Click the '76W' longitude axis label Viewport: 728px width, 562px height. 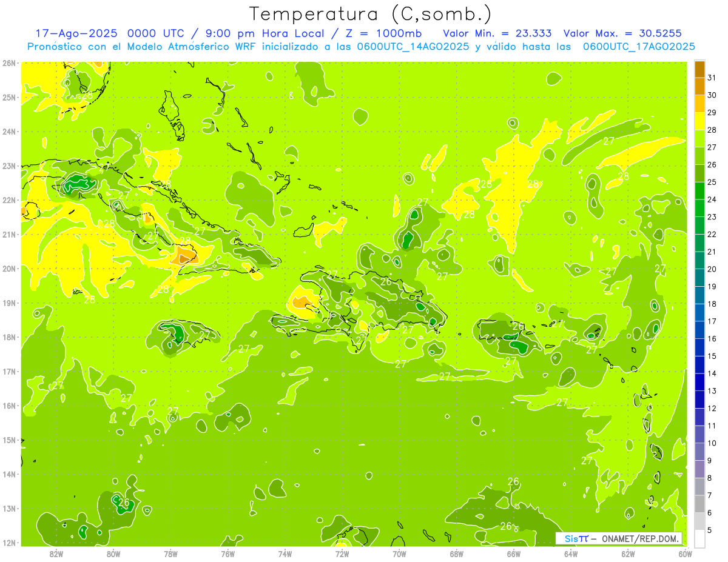point(228,554)
